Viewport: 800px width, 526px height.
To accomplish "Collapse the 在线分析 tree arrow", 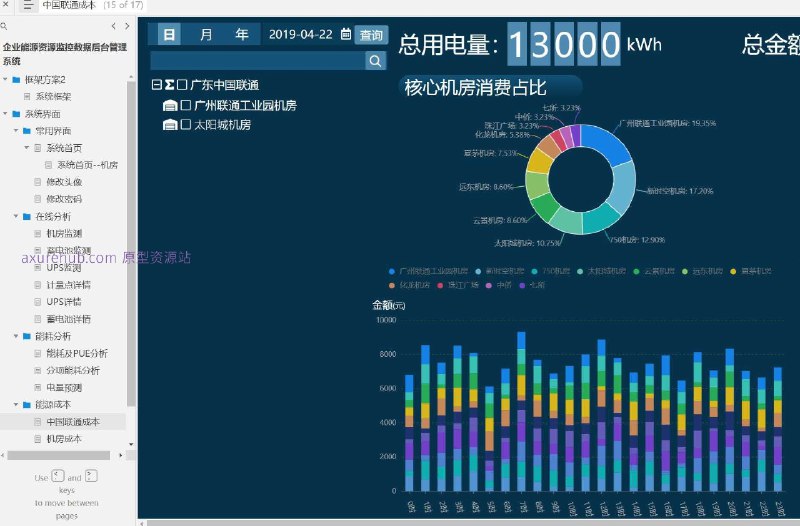I will (x=16, y=217).
